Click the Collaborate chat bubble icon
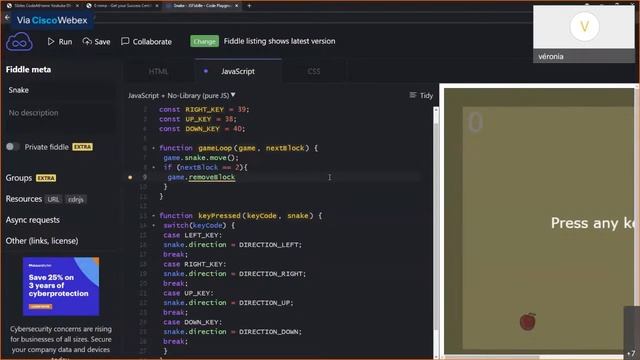640x360 pixels. (125, 41)
